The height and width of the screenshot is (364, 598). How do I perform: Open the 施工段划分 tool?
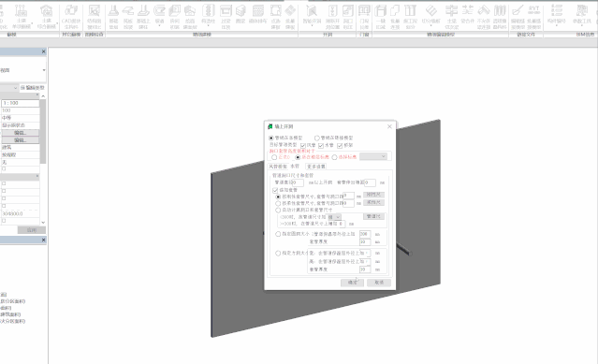coord(410,16)
